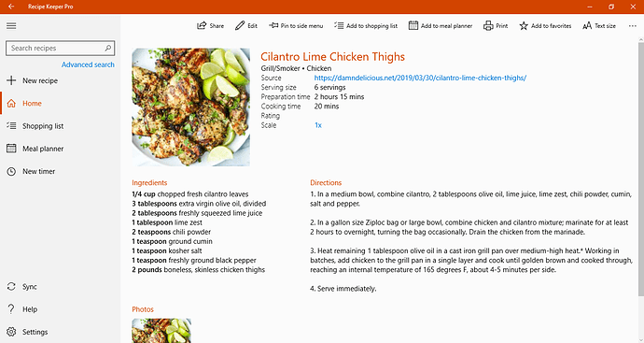Go back with the back arrow

pyautogui.click(x=11, y=7)
